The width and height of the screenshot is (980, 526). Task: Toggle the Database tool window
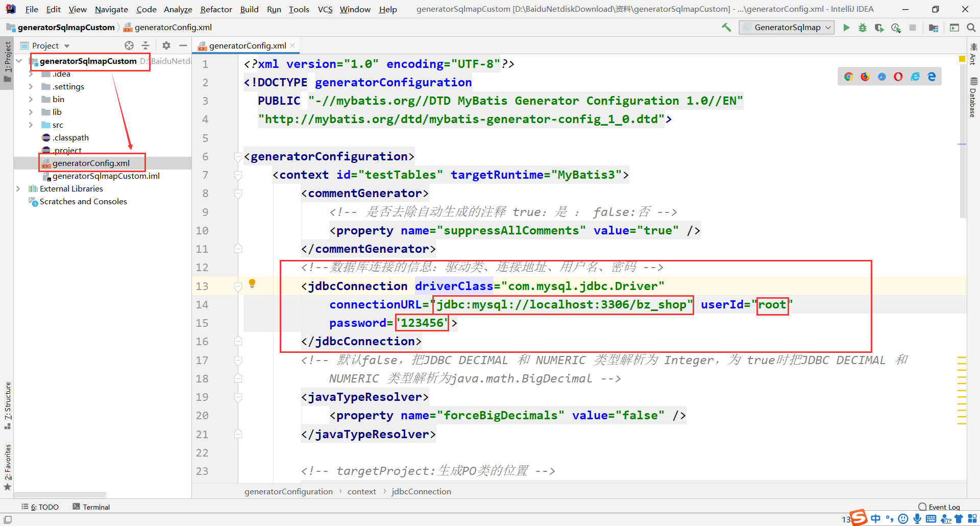[x=973, y=98]
